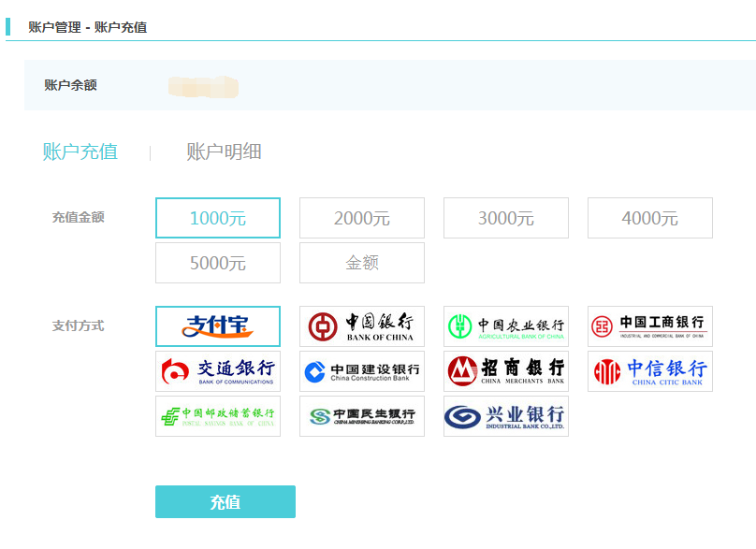Select Agricultural Bank of China (中国农业银行)

[506, 326]
